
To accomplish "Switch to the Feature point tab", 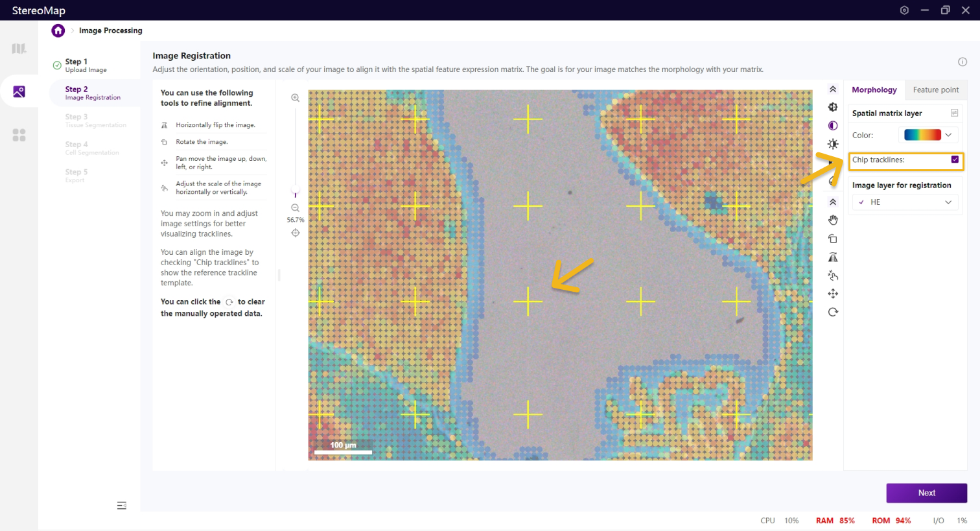I will [x=935, y=90].
